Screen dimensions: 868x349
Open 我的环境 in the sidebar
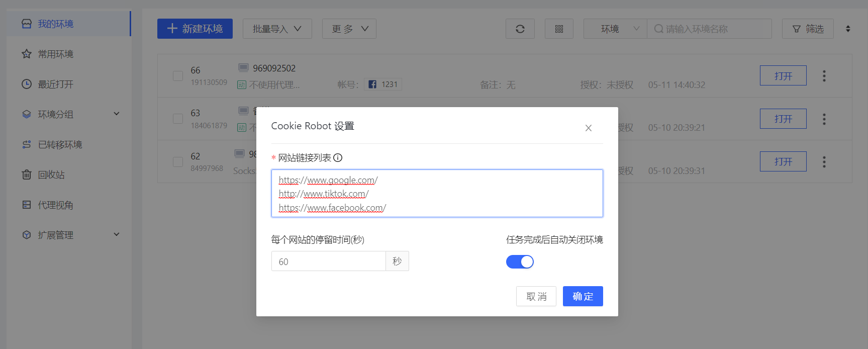pyautogui.click(x=69, y=24)
